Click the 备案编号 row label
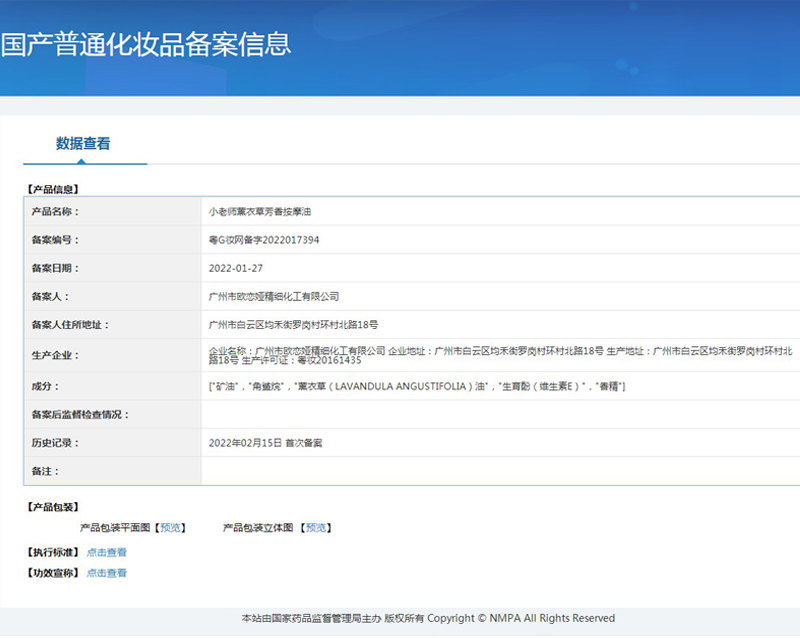The width and height of the screenshot is (800, 638). tap(55, 240)
